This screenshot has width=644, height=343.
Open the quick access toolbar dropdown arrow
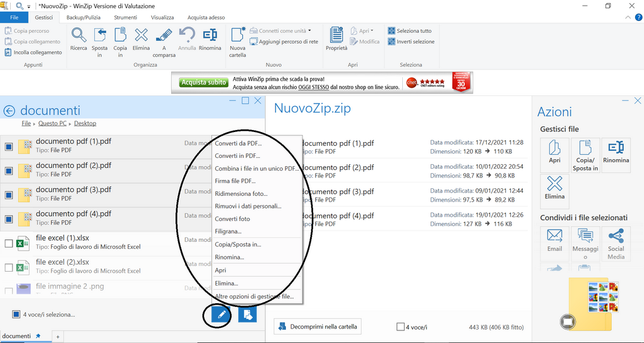coord(29,6)
